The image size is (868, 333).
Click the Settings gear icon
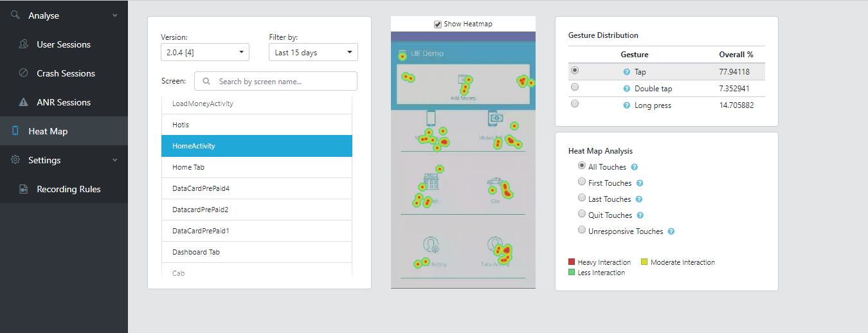(15, 160)
